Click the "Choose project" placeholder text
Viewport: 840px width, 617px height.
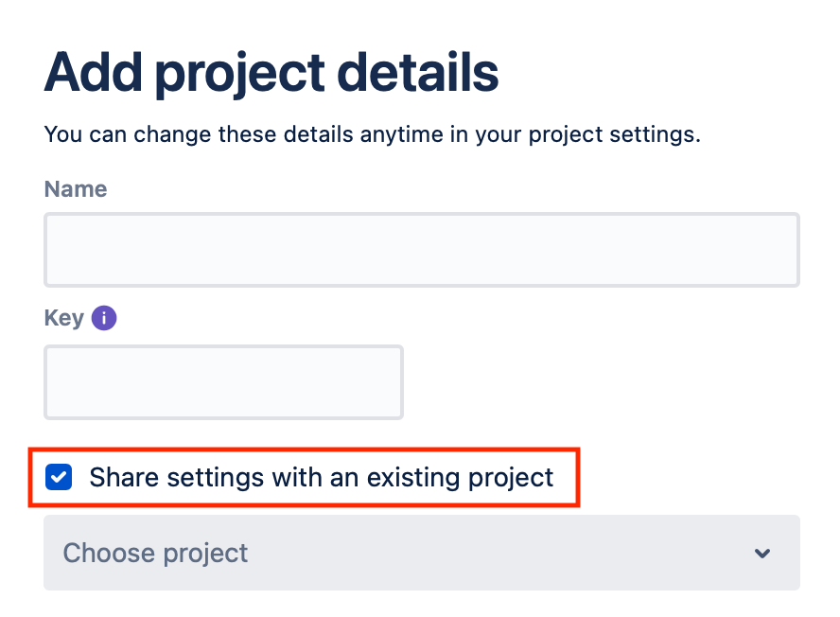point(155,554)
